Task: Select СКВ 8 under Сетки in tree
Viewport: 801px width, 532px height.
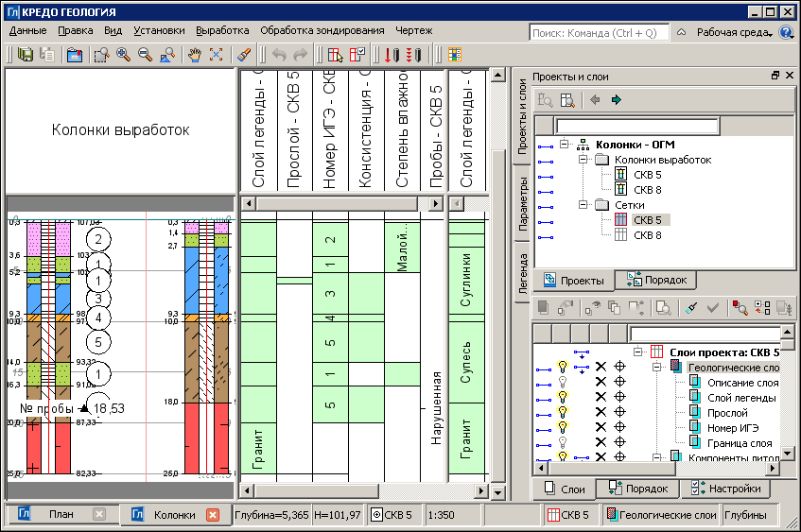Action: point(647,235)
